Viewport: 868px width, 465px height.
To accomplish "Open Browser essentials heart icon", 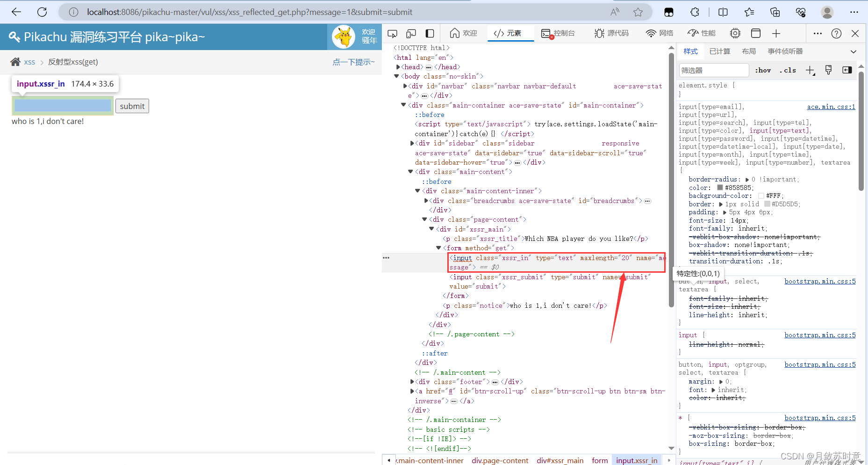I will pyautogui.click(x=801, y=12).
